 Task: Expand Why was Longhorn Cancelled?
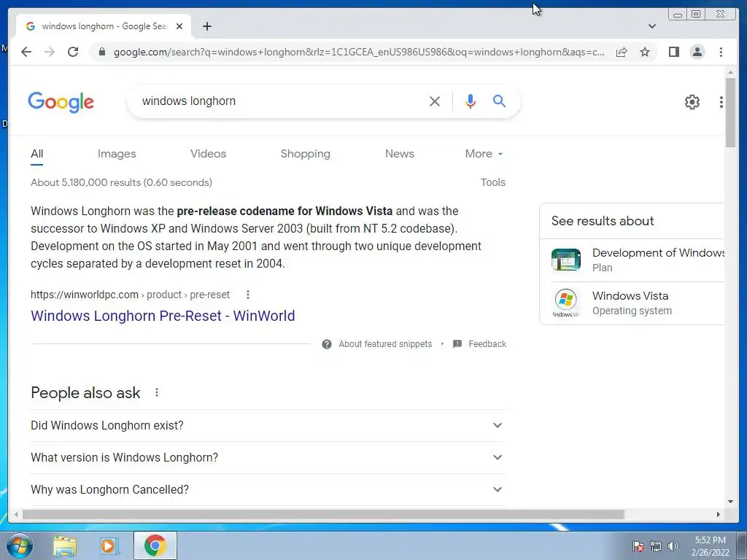click(x=268, y=489)
